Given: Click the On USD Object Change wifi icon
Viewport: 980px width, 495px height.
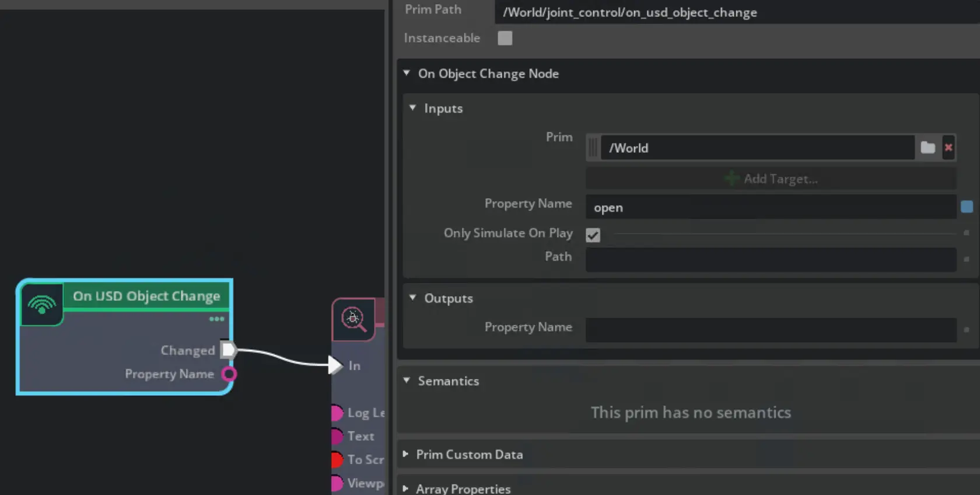Looking at the screenshot, I should 42,304.
